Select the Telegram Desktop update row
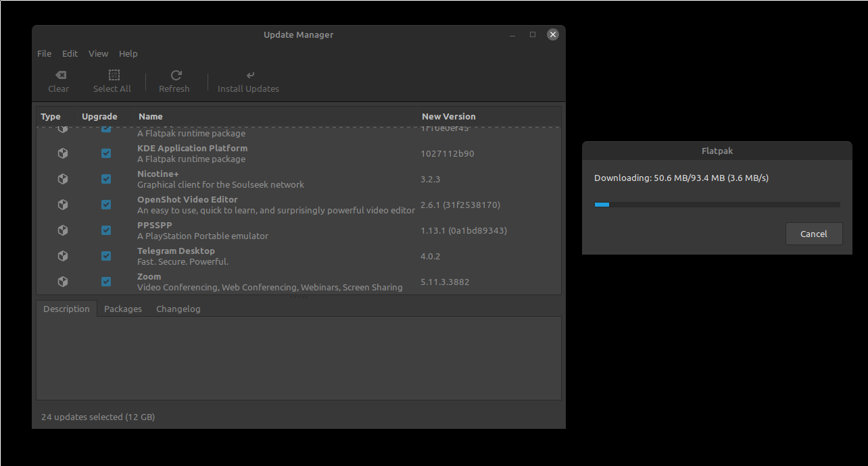Viewport: 868px width, 466px height. (x=270, y=256)
